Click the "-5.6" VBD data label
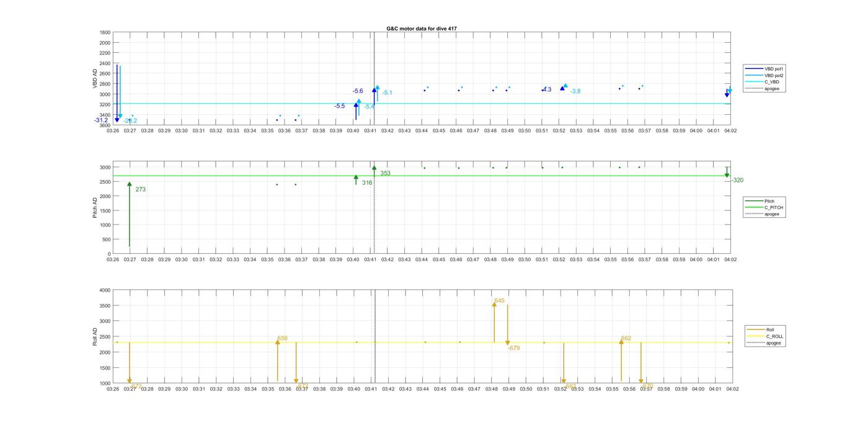 pos(358,91)
